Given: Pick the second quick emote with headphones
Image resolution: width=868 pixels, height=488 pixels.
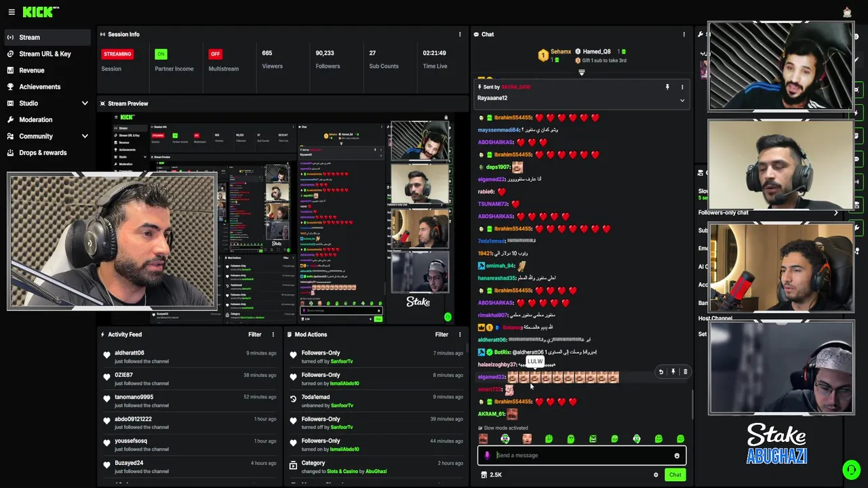Looking at the screenshot, I should pos(505,439).
